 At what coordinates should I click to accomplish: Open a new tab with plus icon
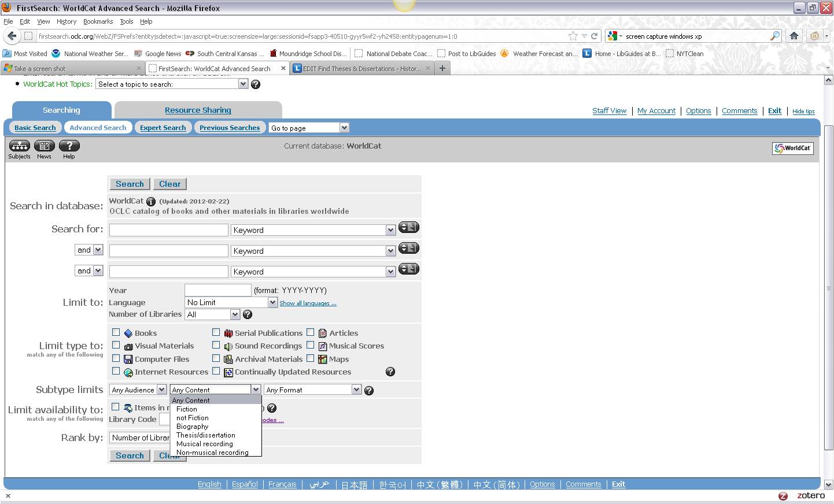tap(442, 68)
